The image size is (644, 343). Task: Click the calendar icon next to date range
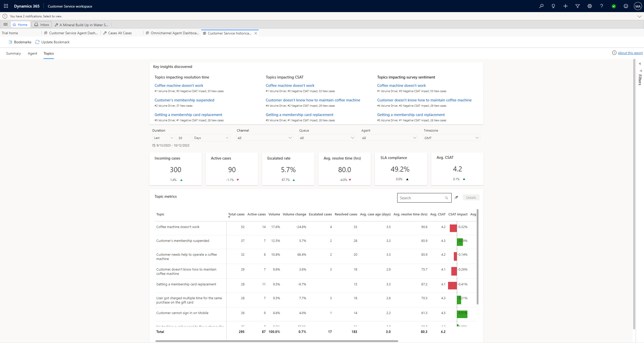[x=154, y=145]
